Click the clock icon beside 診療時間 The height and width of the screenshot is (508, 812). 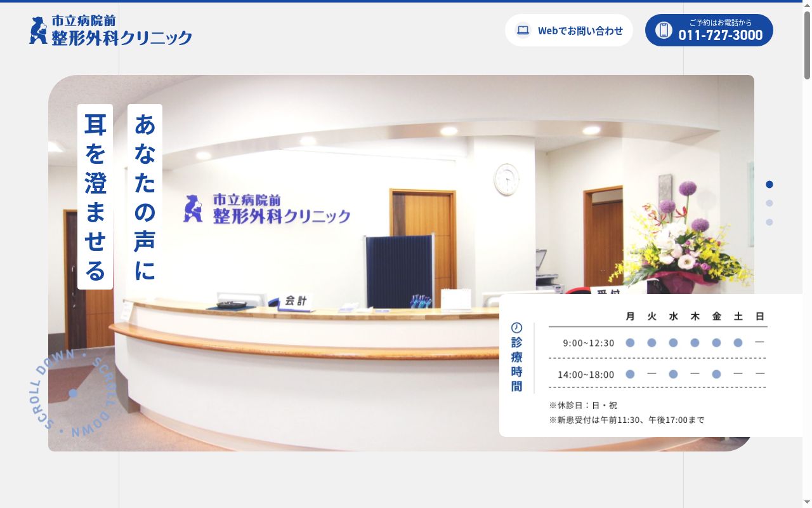(x=517, y=328)
